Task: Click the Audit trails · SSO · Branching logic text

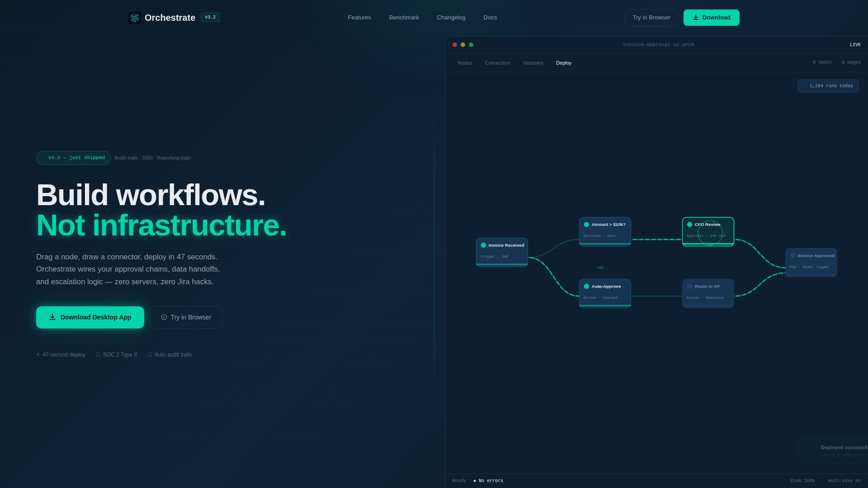Action: point(153,158)
